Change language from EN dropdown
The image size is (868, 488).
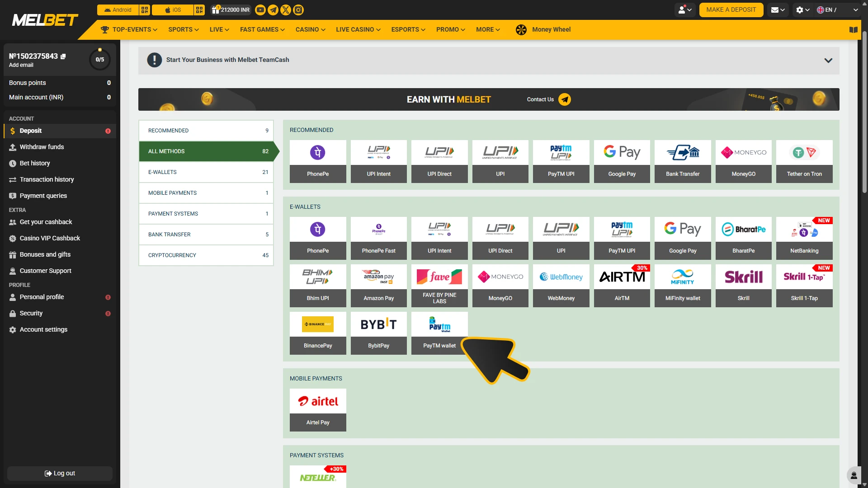click(x=837, y=10)
